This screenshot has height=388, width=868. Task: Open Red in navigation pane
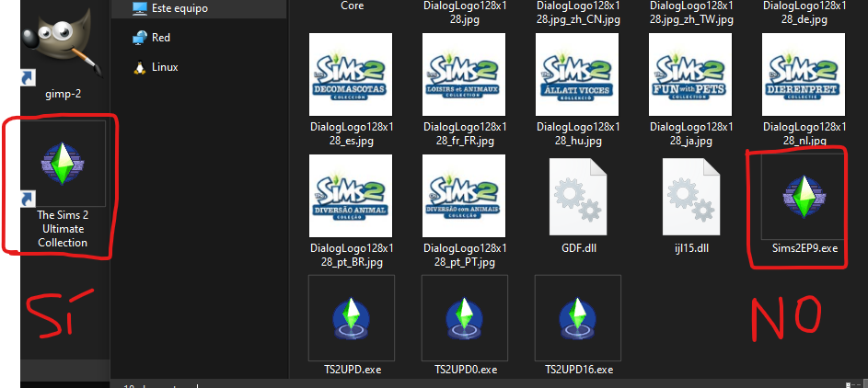(x=160, y=38)
